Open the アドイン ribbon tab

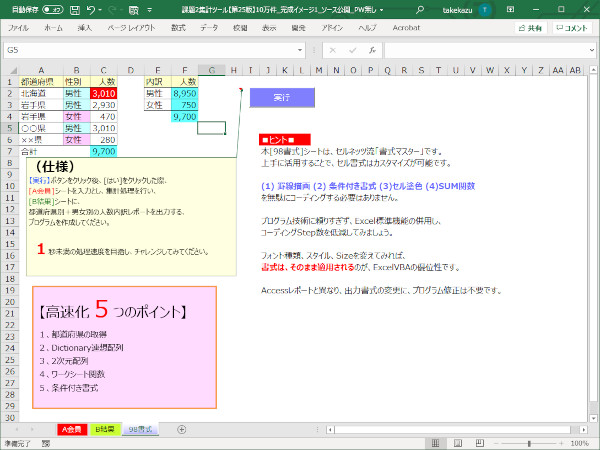(332, 28)
